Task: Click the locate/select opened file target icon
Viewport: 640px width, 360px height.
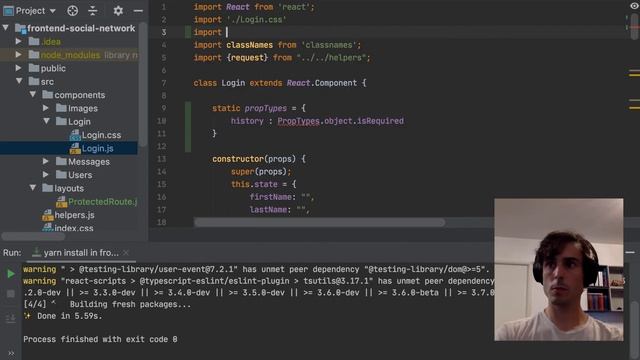Action: [73, 11]
